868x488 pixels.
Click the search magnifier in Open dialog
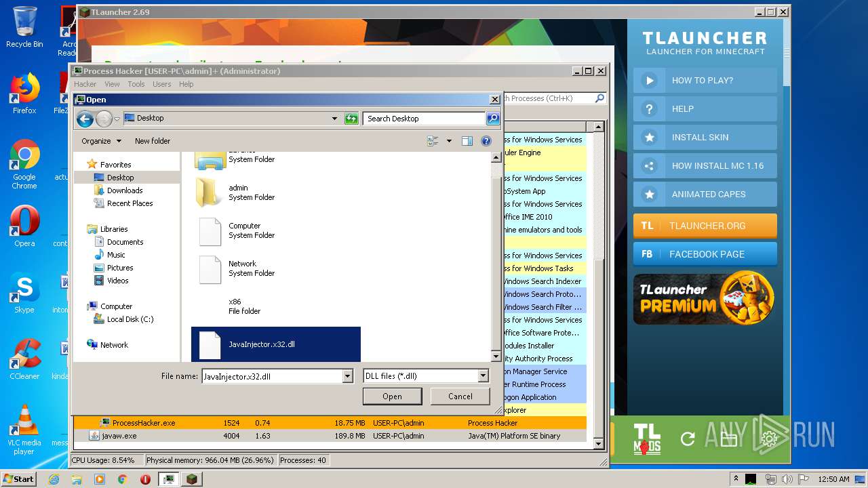[x=493, y=119]
